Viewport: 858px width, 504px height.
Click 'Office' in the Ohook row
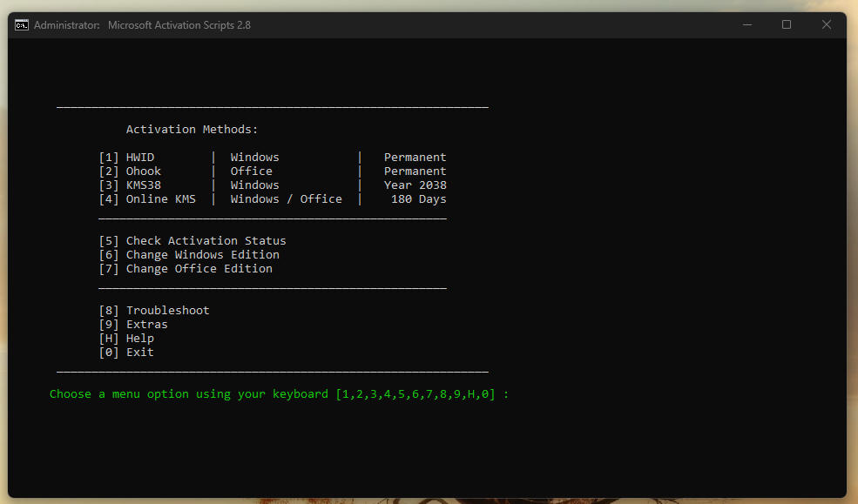coord(251,171)
